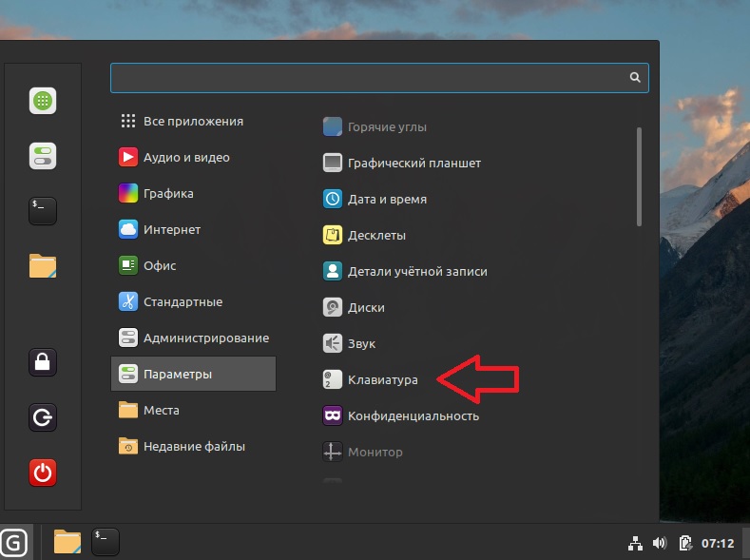Image resolution: width=750 pixels, height=560 pixels.
Task: Select the Графика category
Action: coord(168,194)
